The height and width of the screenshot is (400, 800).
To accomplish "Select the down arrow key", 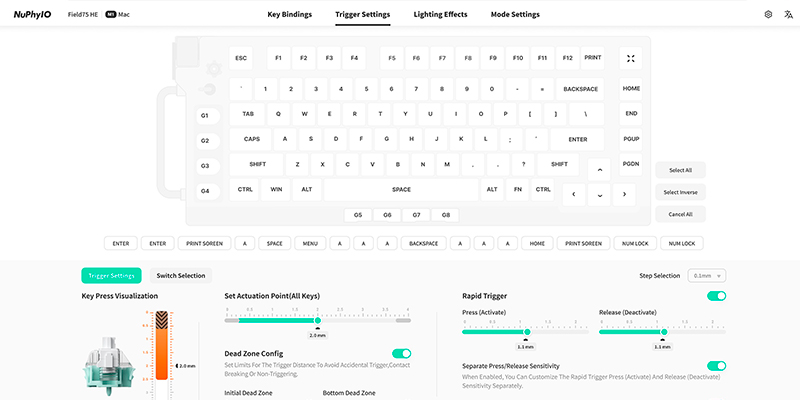I will coord(599,194).
